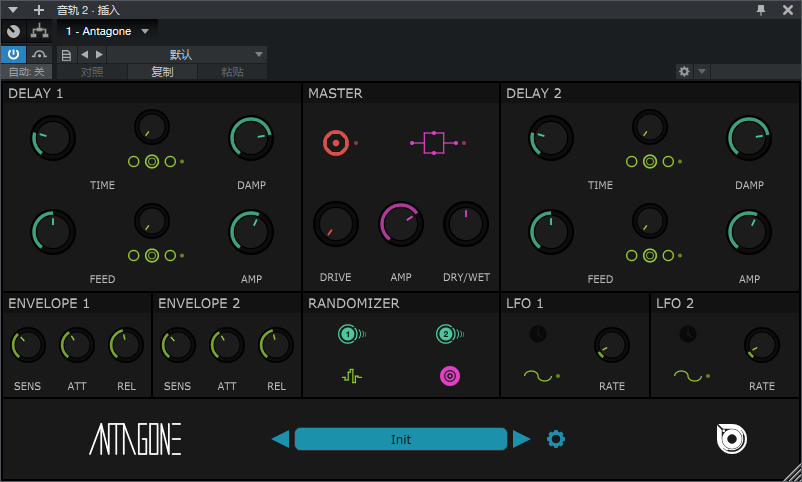
Task: Expand the arrow next to host gear icon
Action: pos(702,72)
